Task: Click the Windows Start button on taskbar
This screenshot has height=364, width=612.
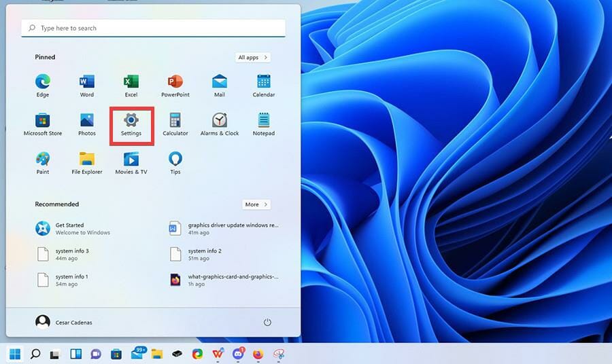Action: point(15,354)
